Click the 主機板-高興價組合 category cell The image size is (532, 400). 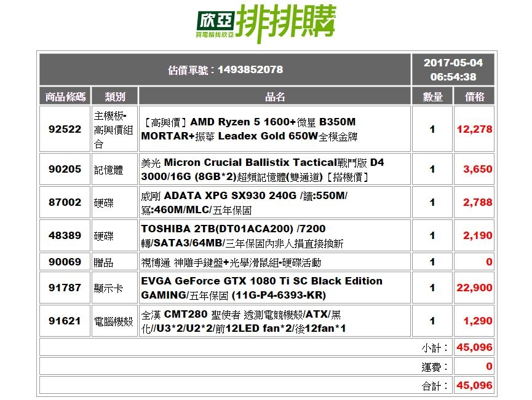point(113,130)
